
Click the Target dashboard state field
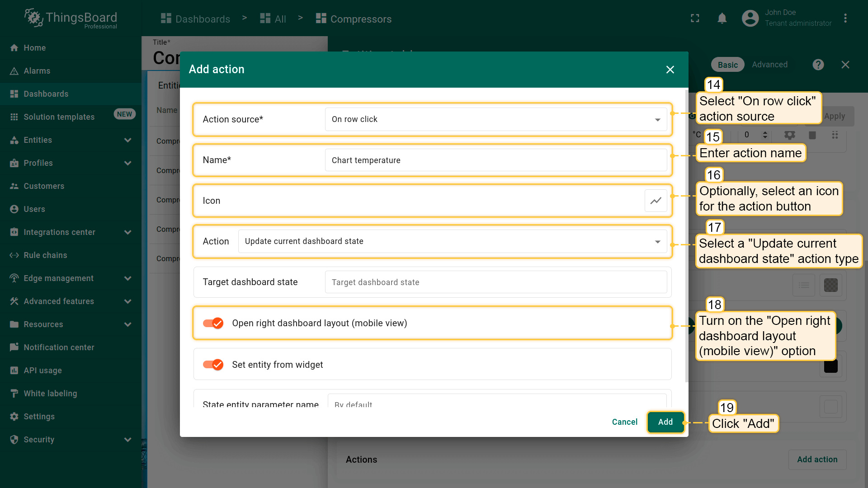coord(495,282)
